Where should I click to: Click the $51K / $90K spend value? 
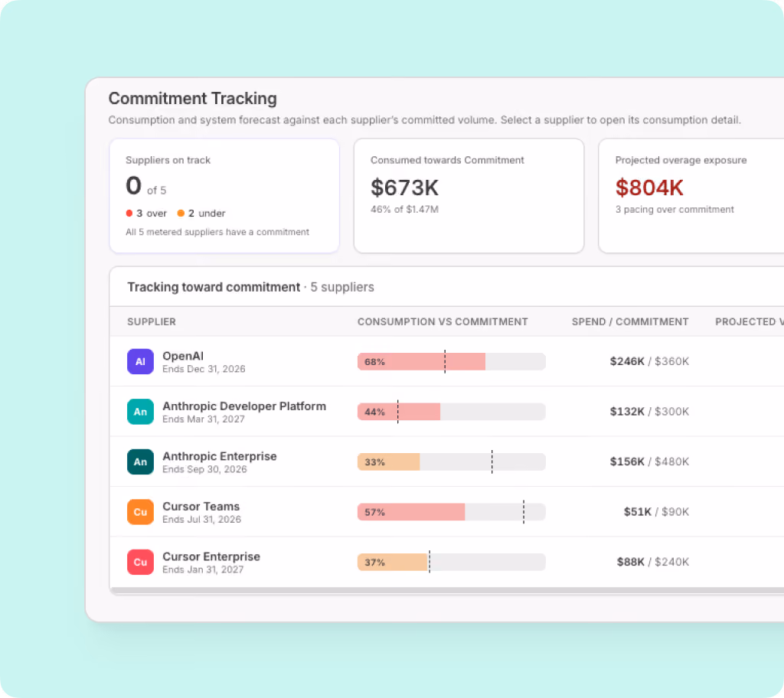click(x=656, y=511)
